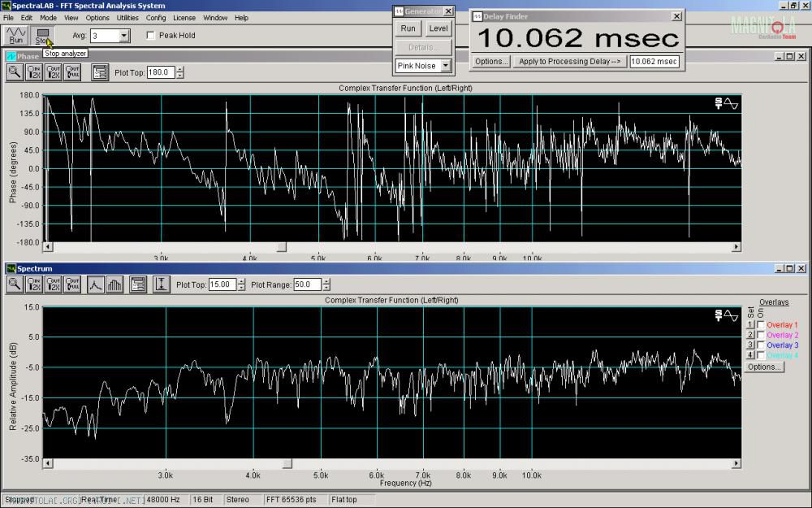This screenshot has height=508, width=812.
Task: Click the Generator window title icon
Action: [x=399, y=11]
